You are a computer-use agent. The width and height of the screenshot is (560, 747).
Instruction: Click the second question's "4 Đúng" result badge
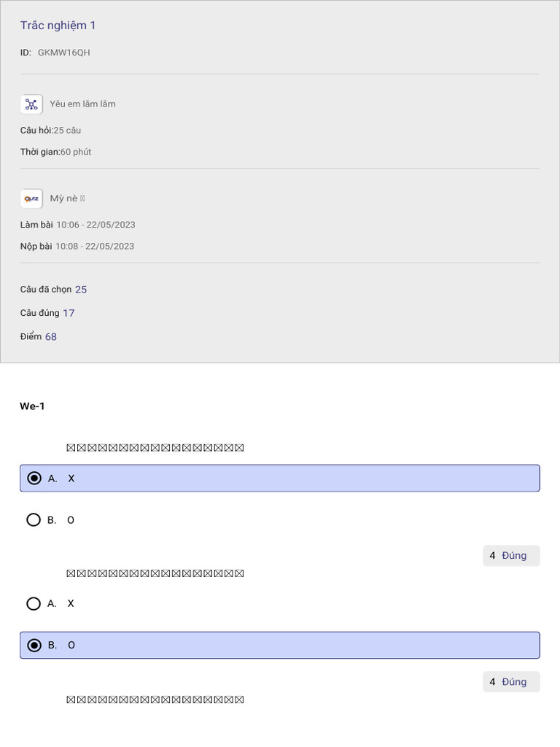(x=510, y=682)
